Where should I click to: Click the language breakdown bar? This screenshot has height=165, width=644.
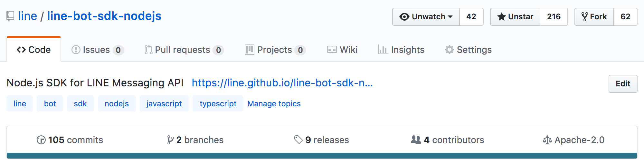[x=322, y=156]
